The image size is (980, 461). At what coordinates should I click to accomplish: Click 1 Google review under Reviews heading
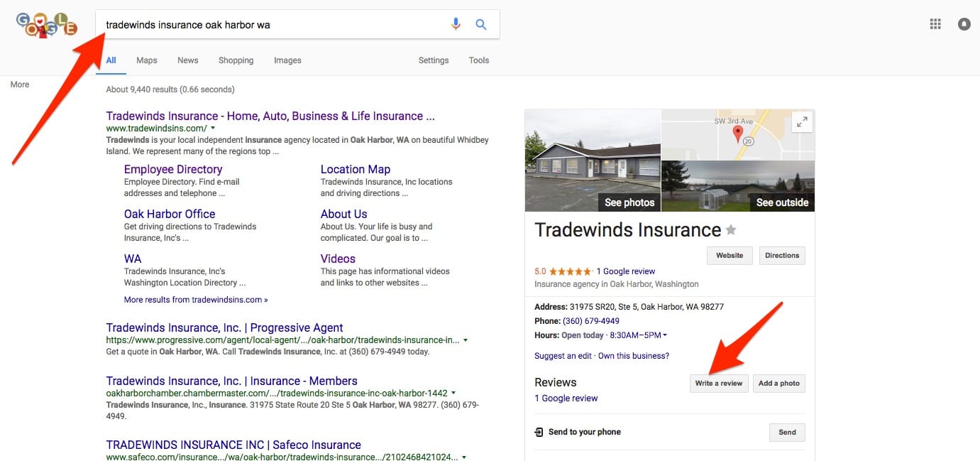point(566,398)
